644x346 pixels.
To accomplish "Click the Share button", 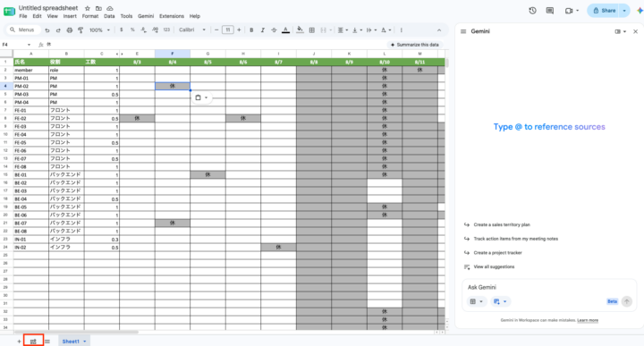I will click(x=603, y=11).
